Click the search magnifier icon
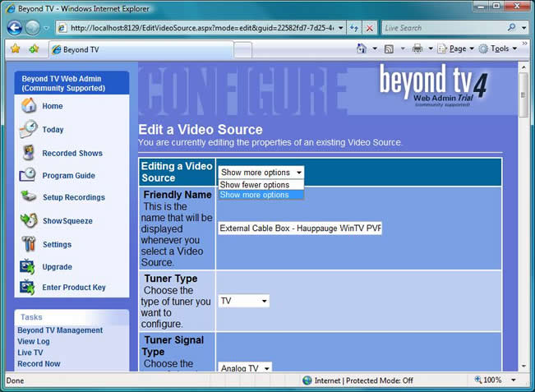Screen dimensions: 535x392 (x=511, y=27)
